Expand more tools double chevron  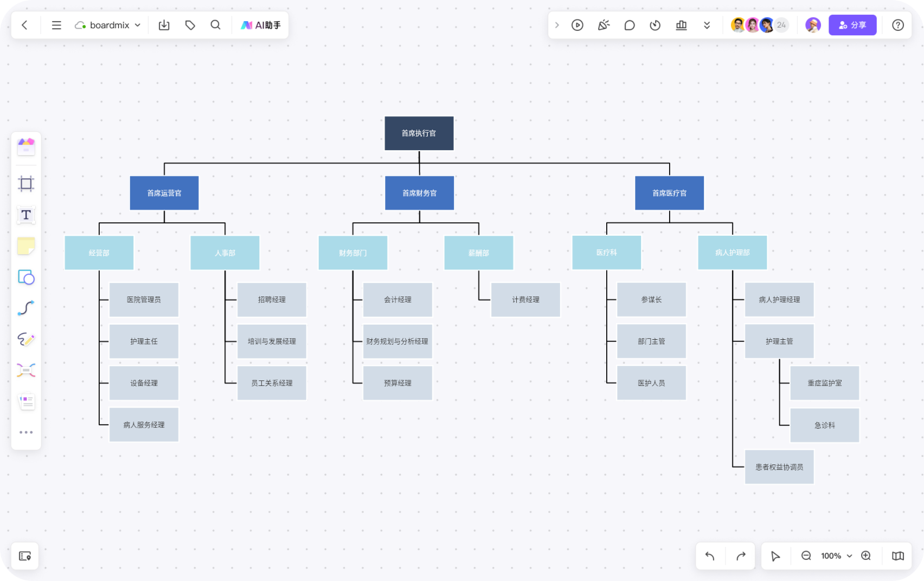click(707, 25)
